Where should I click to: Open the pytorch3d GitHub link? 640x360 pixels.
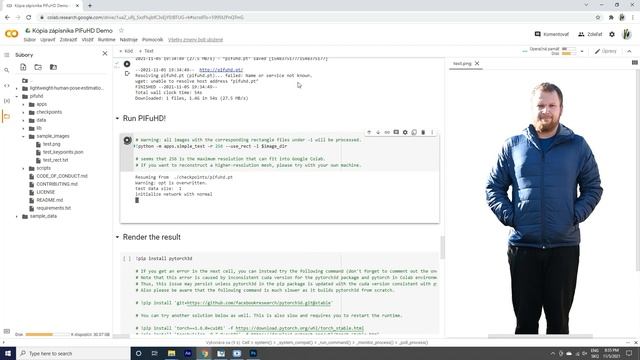[x=258, y=303]
